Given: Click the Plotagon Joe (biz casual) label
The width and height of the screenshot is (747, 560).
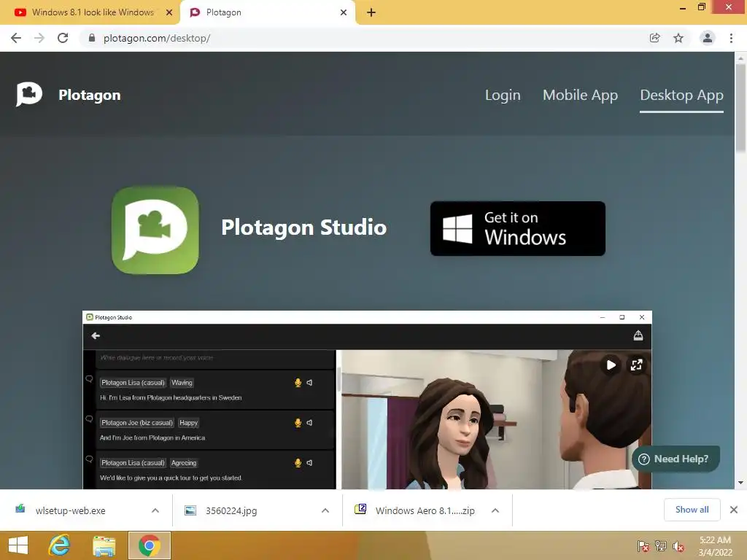Looking at the screenshot, I should coord(136,422).
